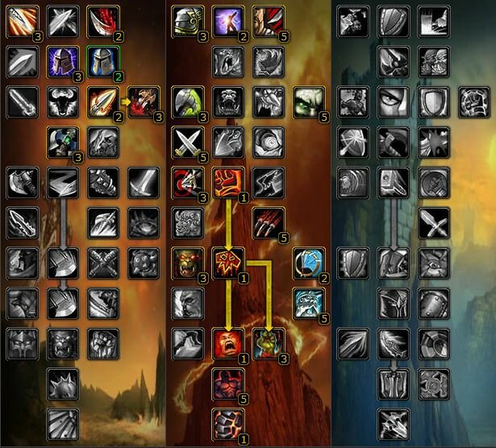
Task: Select the icy blue warrior talent showing 5
Action: click(x=309, y=304)
